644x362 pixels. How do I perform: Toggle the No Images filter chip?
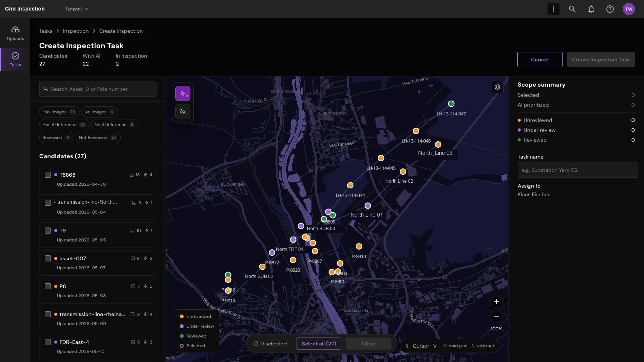tap(100, 112)
